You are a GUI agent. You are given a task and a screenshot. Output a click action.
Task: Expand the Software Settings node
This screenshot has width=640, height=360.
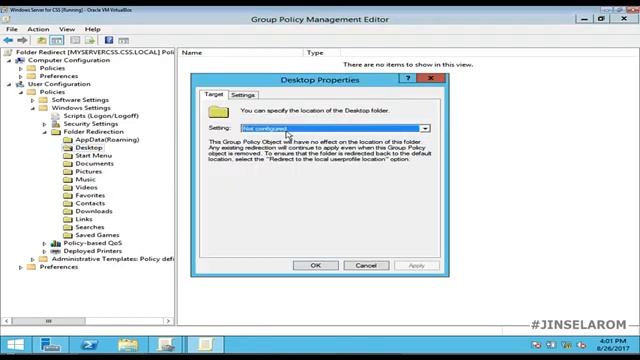[x=33, y=100]
